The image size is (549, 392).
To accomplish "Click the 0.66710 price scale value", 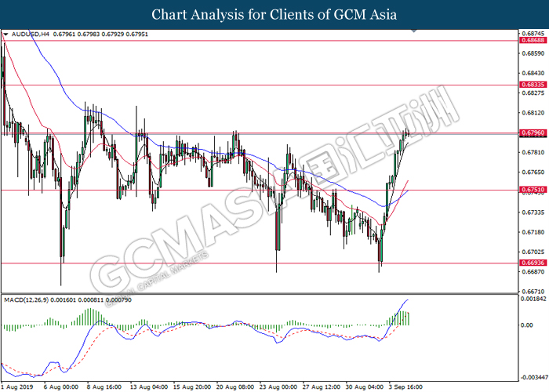I will pos(533,292).
